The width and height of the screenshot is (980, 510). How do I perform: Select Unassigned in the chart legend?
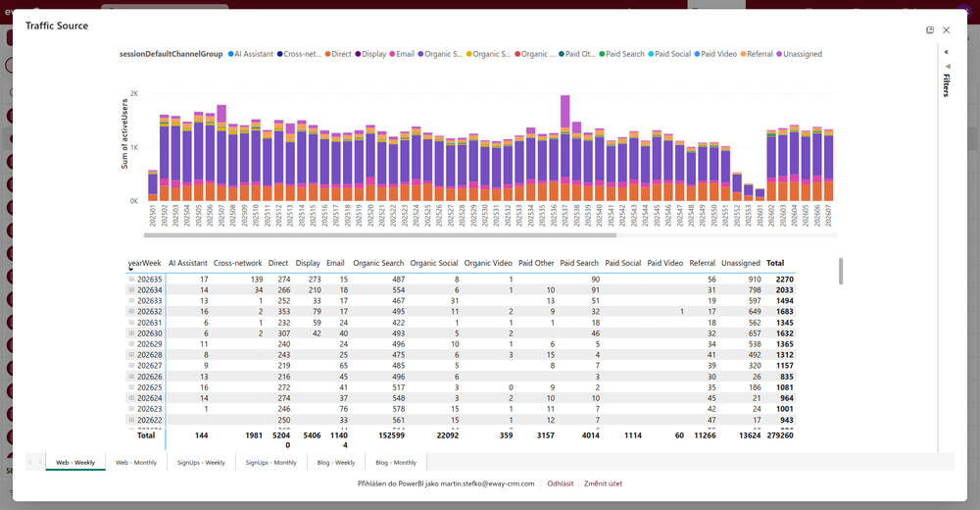pyautogui.click(x=799, y=54)
